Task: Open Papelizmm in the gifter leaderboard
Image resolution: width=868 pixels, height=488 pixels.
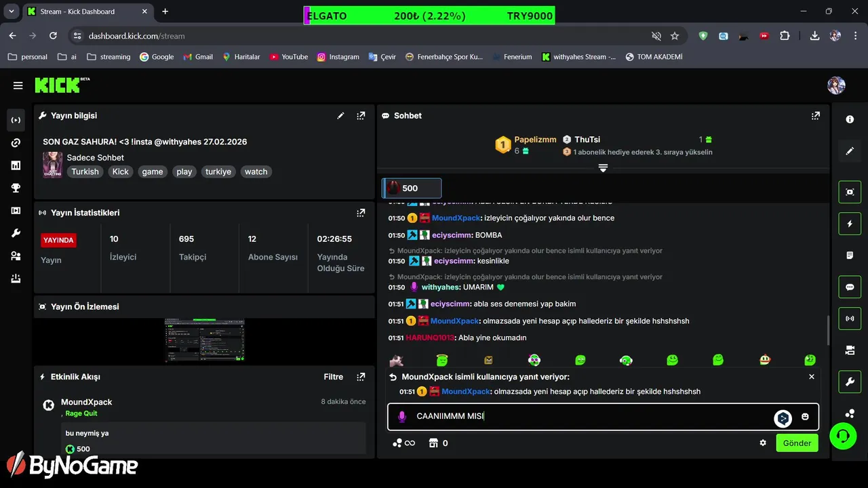Action: coord(535,140)
